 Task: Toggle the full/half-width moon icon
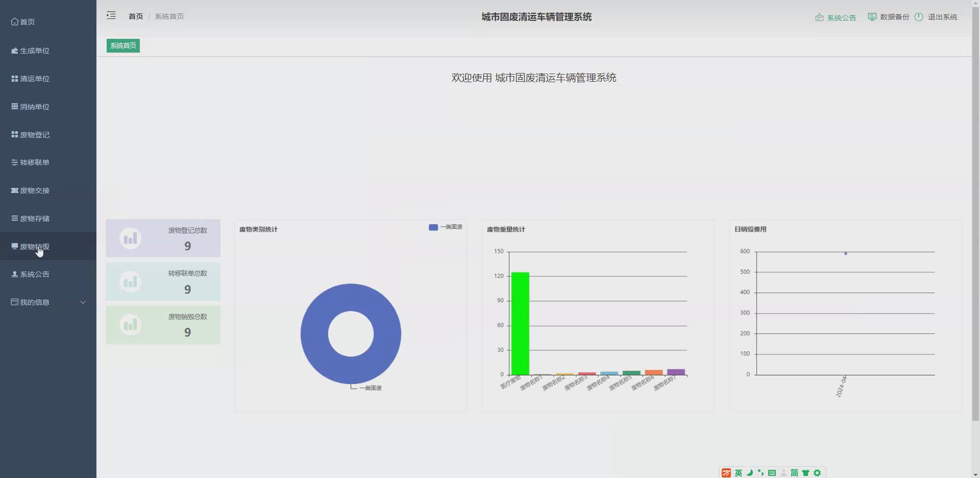[749, 472]
